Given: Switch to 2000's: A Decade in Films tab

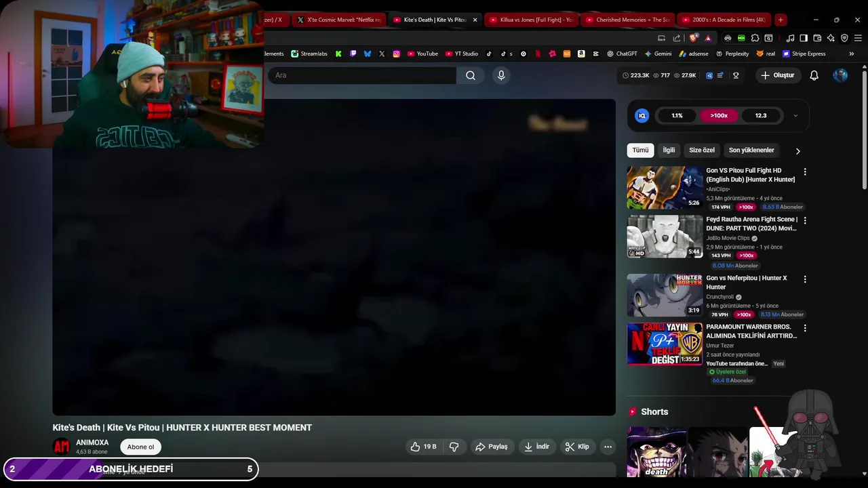Looking at the screenshot, I should click(724, 20).
